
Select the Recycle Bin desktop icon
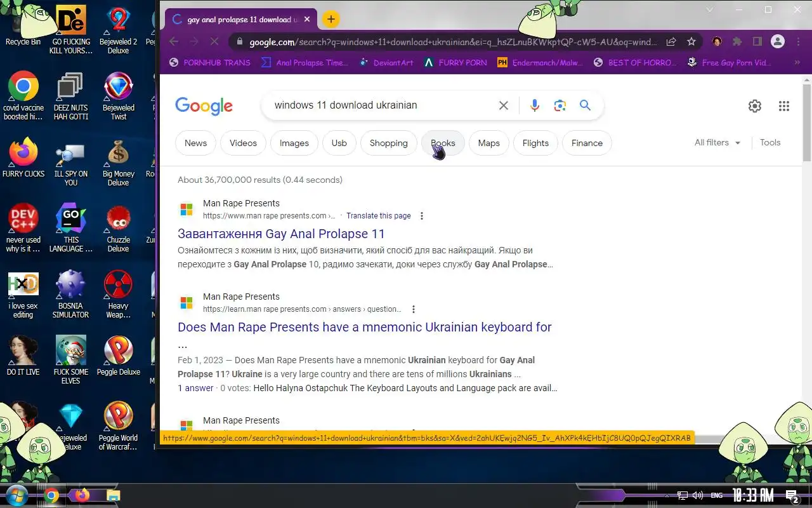coord(23,27)
